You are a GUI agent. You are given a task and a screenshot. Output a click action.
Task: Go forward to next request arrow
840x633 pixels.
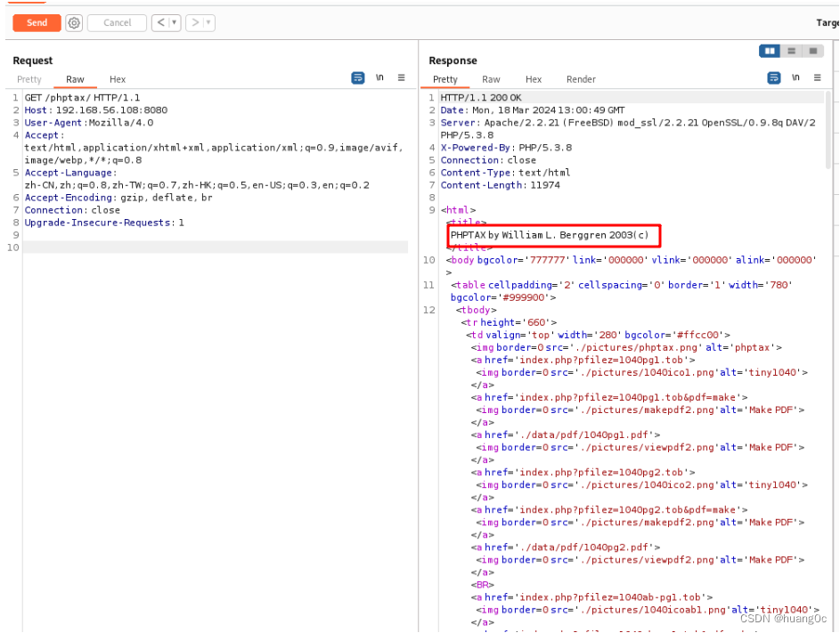[x=195, y=22]
